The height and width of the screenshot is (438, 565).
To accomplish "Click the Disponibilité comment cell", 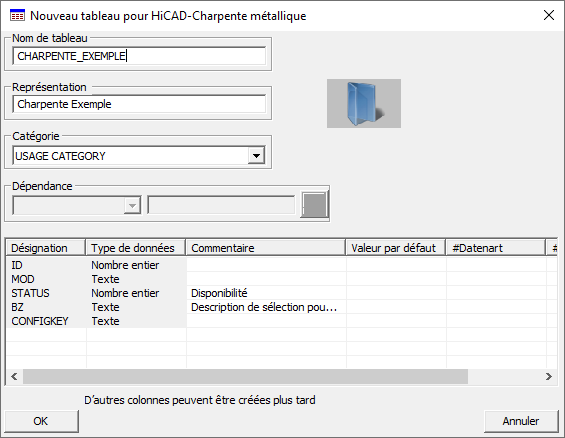I will (266, 293).
